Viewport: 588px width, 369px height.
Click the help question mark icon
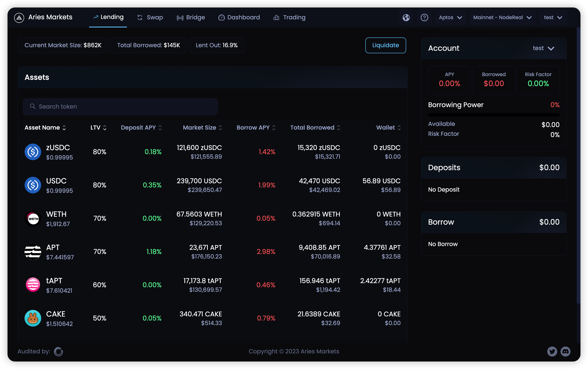point(424,17)
